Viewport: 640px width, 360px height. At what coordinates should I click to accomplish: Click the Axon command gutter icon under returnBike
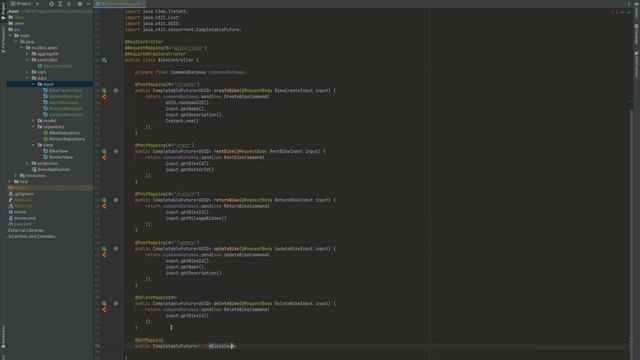coord(104,206)
